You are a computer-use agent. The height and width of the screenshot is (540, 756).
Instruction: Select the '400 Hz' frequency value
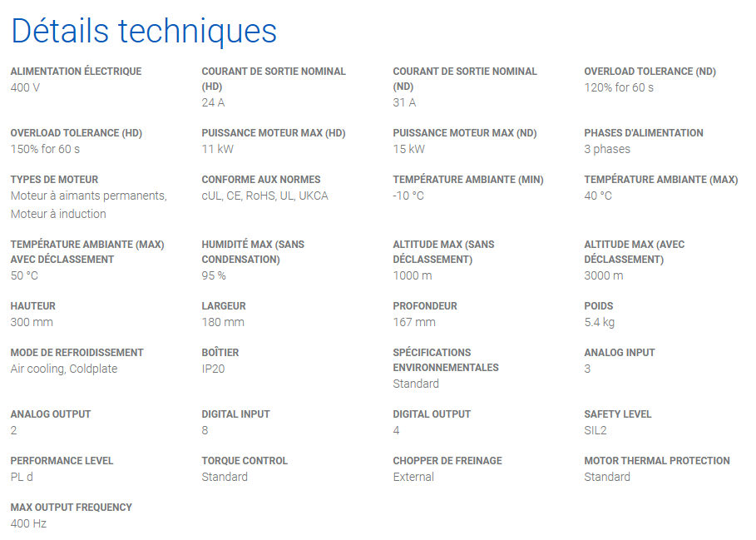[x=28, y=524]
